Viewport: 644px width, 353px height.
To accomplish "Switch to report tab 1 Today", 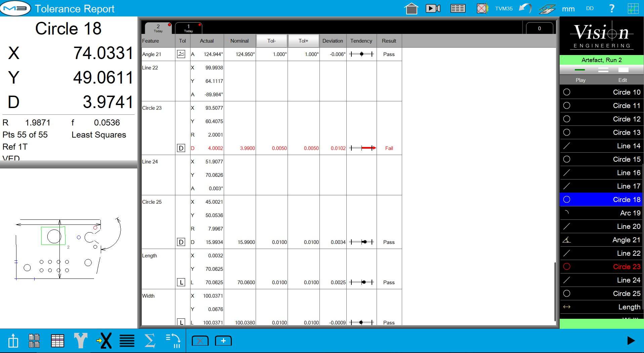I will [x=188, y=28].
